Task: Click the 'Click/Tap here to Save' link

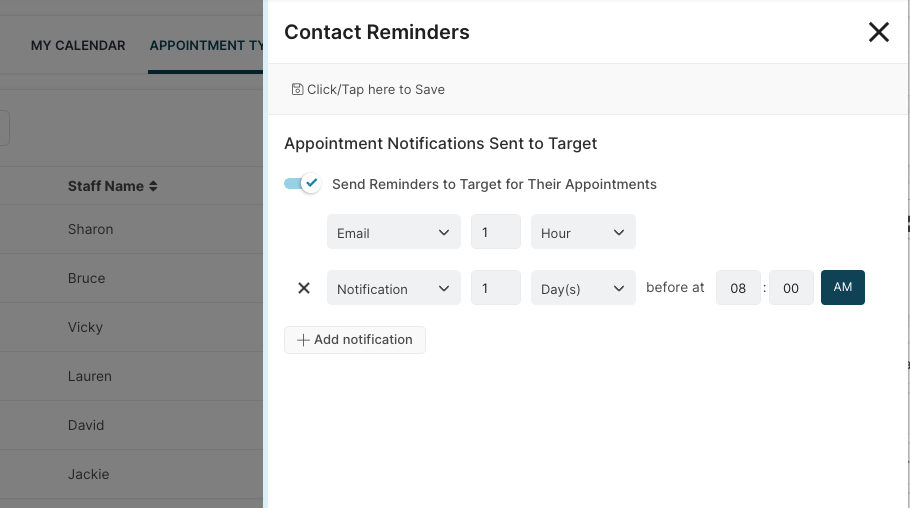Action: click(x=375, y=89)
